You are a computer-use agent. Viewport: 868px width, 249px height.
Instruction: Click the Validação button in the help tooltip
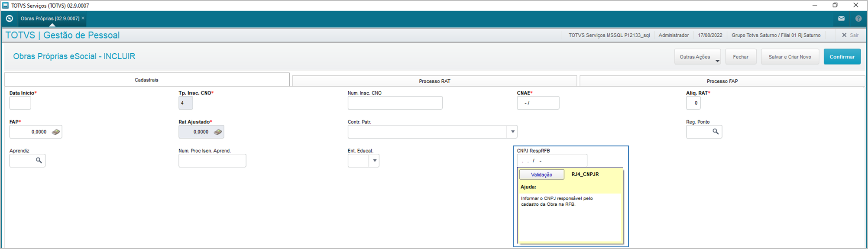click(541, 175)
